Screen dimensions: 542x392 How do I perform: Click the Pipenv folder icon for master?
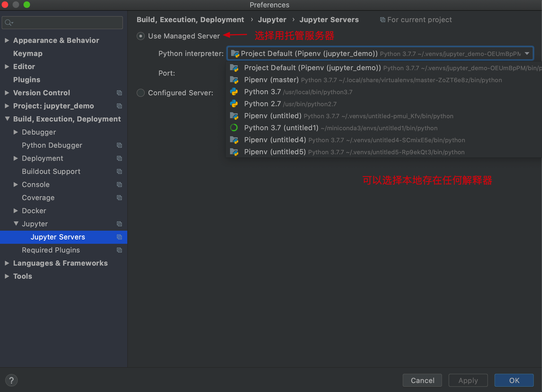coord(234,80)
